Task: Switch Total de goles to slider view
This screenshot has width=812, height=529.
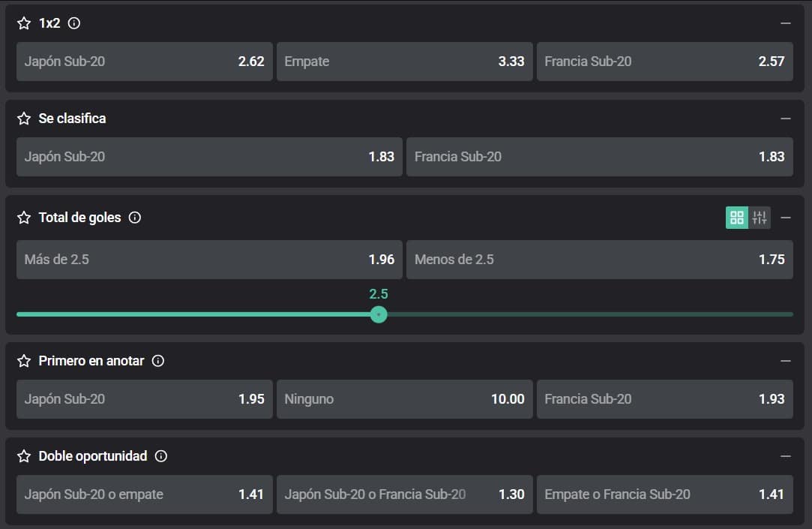Action: click(760, 218)
